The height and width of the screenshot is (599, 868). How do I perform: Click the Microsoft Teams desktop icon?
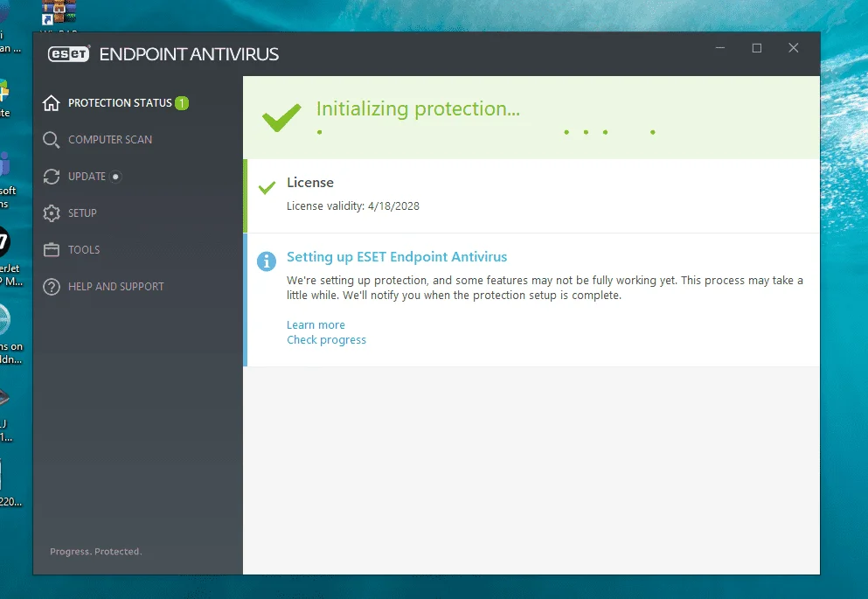pos(4,164)
